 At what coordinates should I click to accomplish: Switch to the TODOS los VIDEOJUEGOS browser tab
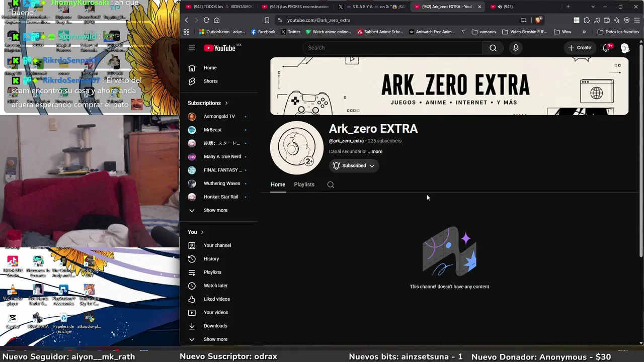pos(220,7)
